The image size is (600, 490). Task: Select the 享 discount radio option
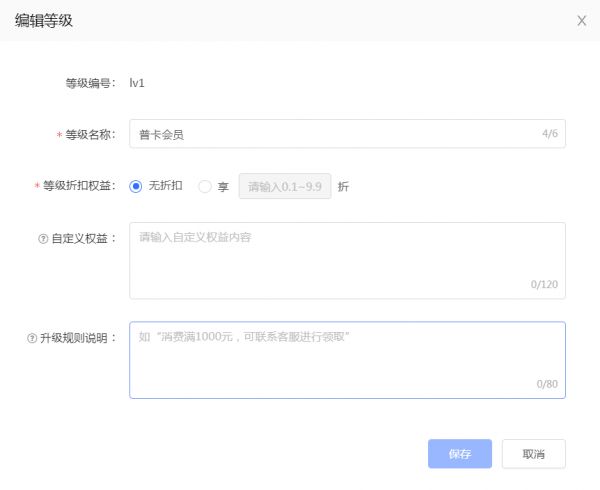pyautogui.click(x=205, y=186)
